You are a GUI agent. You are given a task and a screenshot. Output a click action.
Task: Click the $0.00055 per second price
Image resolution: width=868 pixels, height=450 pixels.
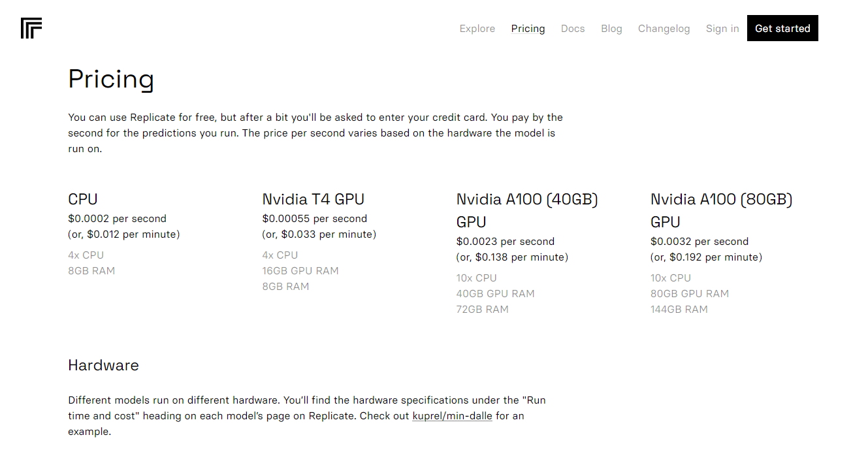(315, 219)
